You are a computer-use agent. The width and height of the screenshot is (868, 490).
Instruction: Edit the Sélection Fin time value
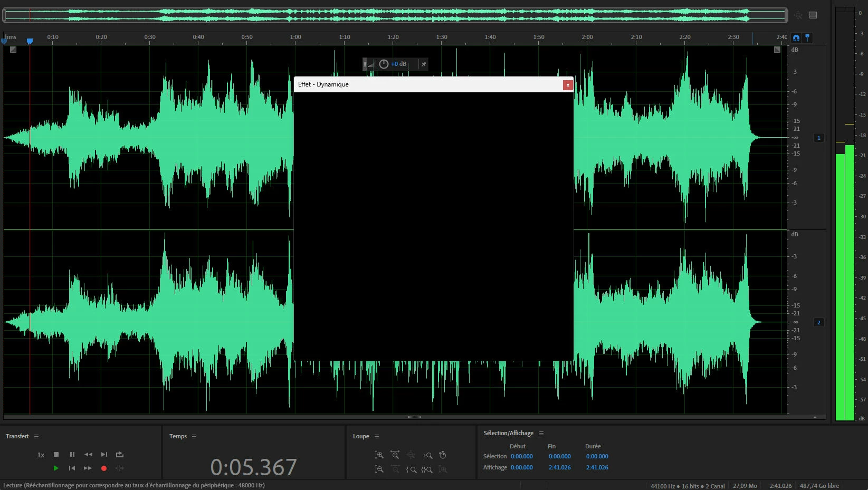coord(559,456)
